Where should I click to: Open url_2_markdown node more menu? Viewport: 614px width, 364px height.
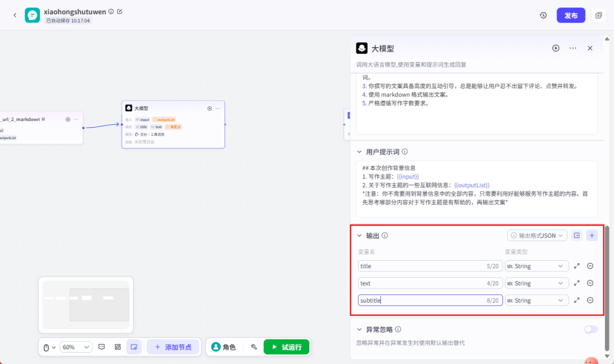coord(76,119)
